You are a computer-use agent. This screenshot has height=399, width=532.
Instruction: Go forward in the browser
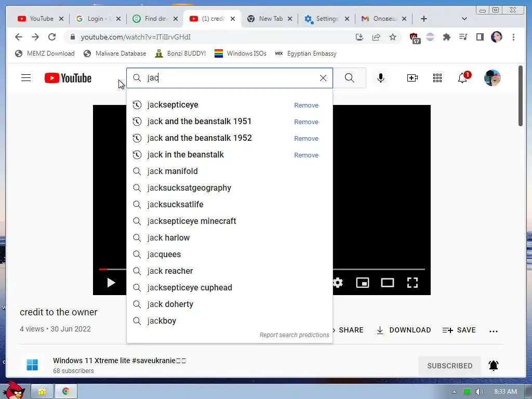[35, 37]
